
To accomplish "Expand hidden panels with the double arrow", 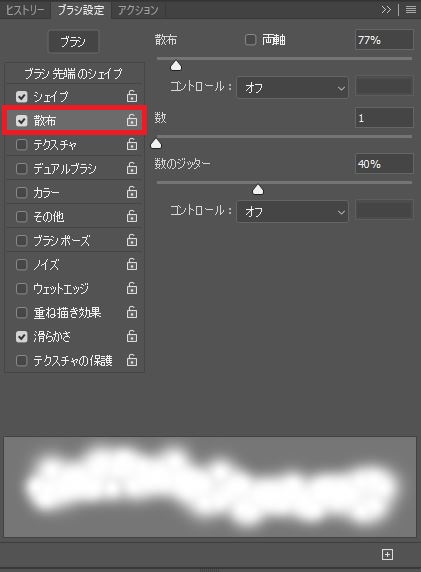I will coord(386,10).
